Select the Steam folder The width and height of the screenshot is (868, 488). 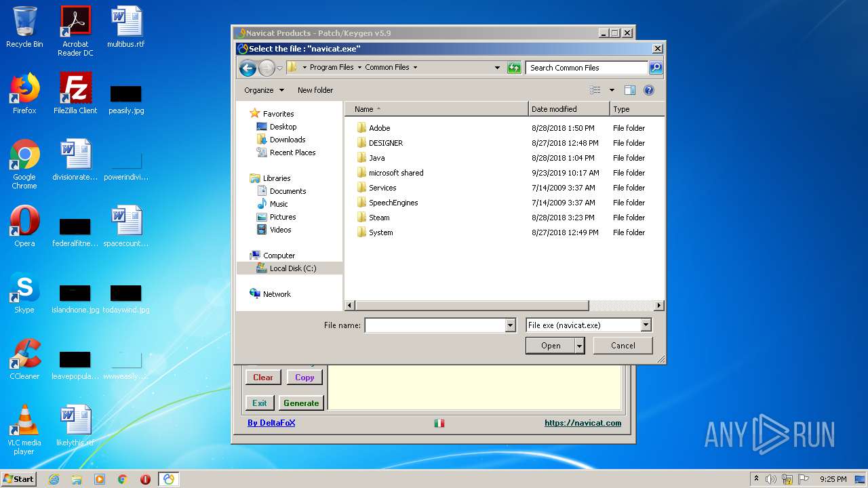379,218
